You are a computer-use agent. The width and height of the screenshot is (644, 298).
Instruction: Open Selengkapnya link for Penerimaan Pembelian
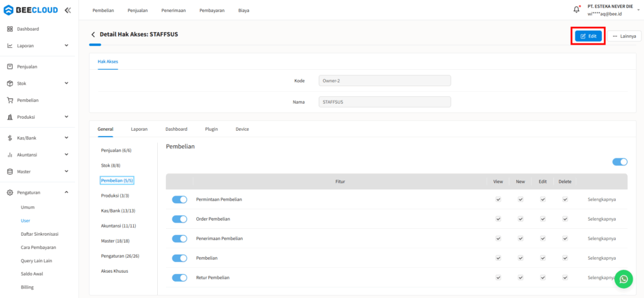click(601, 238)
